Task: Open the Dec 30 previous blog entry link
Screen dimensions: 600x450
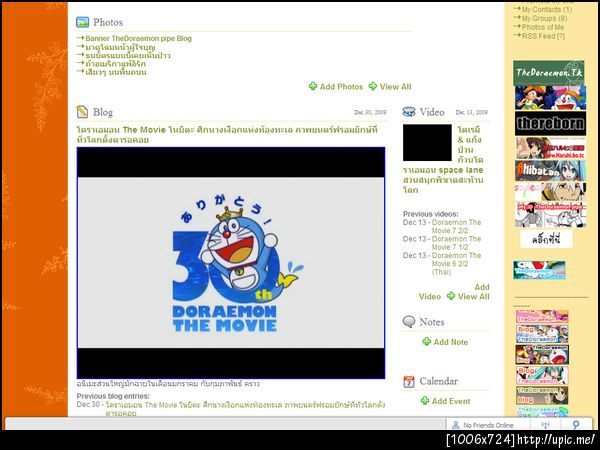Action: 245,409
